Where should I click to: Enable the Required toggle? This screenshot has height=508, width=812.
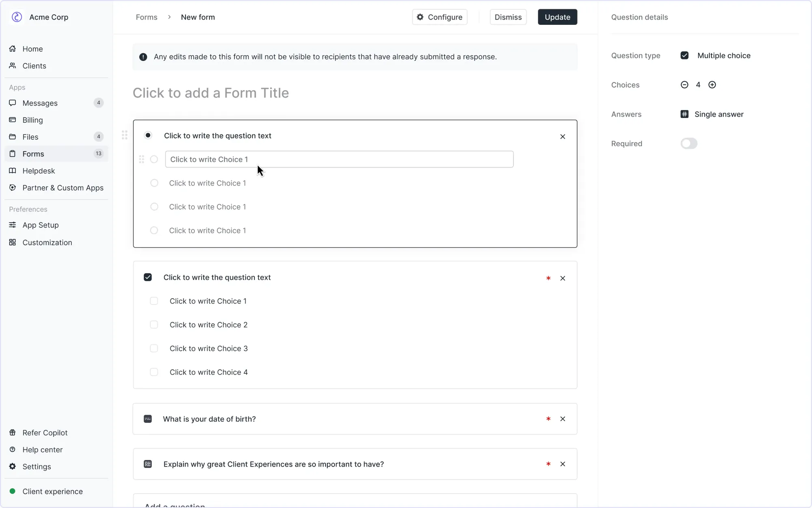pos(689,143)
